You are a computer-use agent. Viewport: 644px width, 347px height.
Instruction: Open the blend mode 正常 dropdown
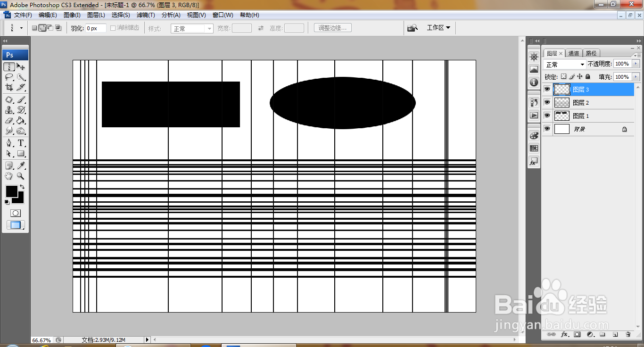[x=564, y=64]
